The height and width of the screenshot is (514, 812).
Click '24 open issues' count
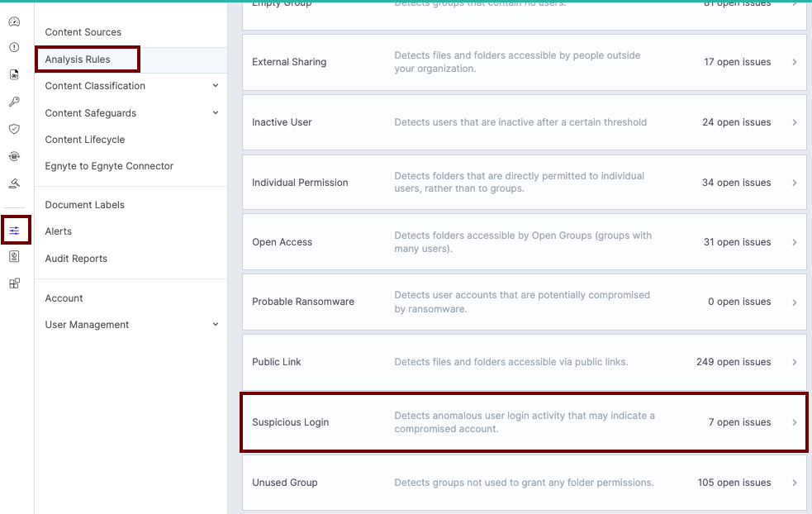pos(736,122)
